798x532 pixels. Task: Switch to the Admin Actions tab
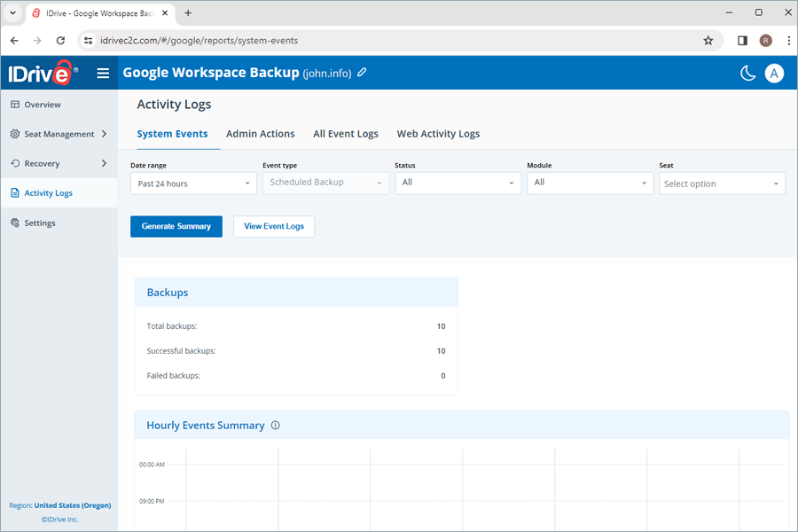(260, 134)
